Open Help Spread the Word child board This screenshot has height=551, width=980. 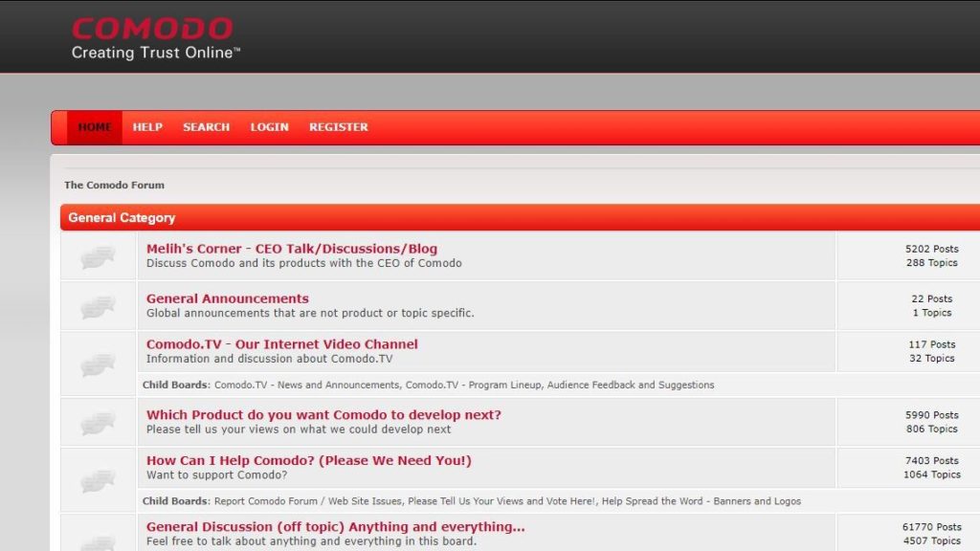702,501
